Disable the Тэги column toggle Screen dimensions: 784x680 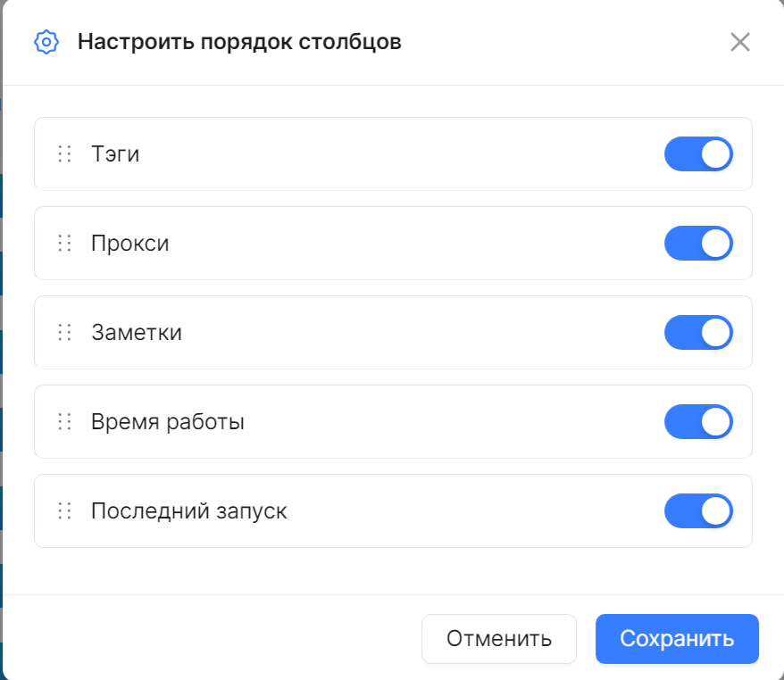pyautogui.click(x=698, y=153)
